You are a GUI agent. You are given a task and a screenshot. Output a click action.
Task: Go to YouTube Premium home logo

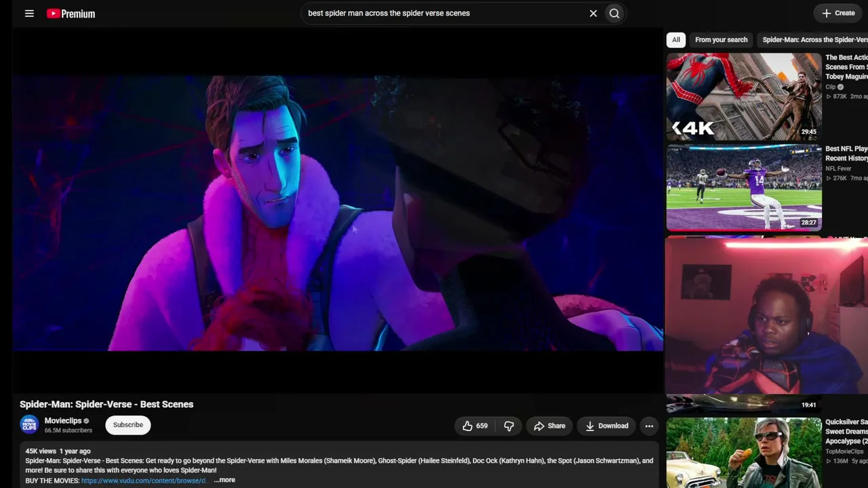[71, 14]
